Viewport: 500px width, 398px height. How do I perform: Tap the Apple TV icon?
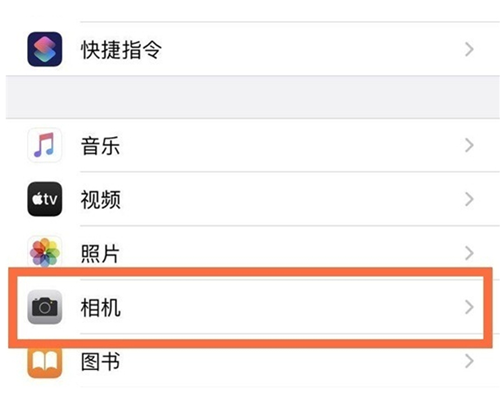coord(45,199)
